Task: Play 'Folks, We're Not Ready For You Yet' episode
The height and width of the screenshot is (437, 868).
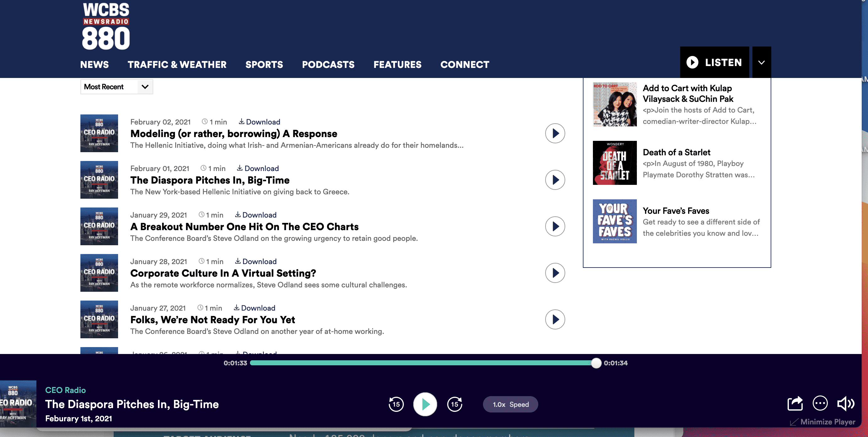Action: pyautogui.click(x=555, y=319)
